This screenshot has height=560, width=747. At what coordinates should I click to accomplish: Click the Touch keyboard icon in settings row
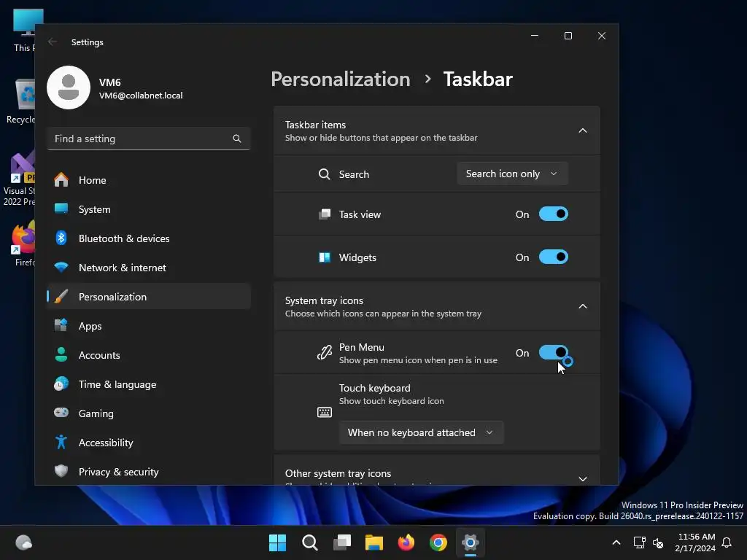tap(325, 412)
